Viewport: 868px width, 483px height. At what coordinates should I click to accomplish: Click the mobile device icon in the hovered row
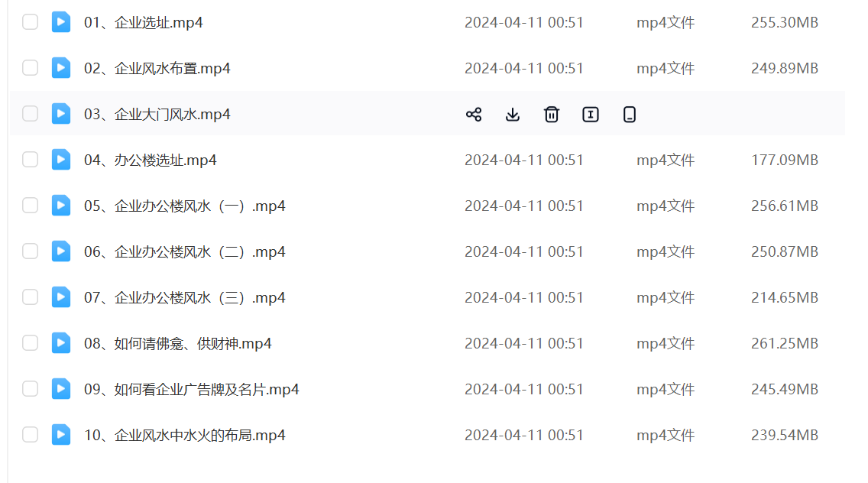click(630, 115)
